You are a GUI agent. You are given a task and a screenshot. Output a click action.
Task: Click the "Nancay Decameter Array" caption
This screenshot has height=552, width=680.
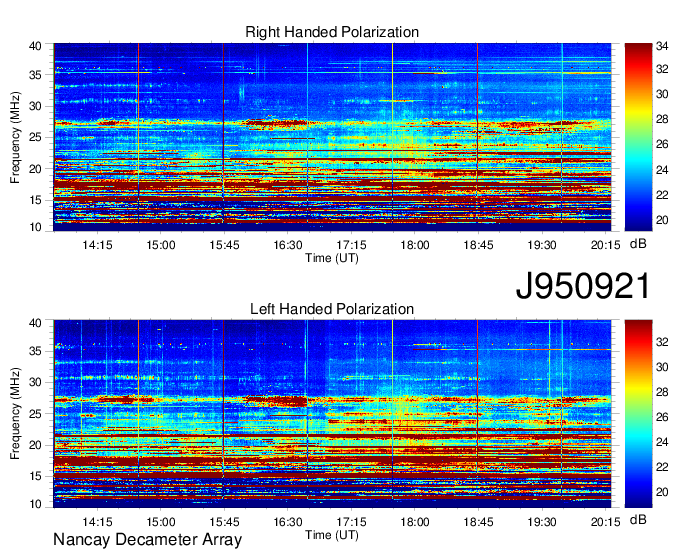click(x=147, y=540)
